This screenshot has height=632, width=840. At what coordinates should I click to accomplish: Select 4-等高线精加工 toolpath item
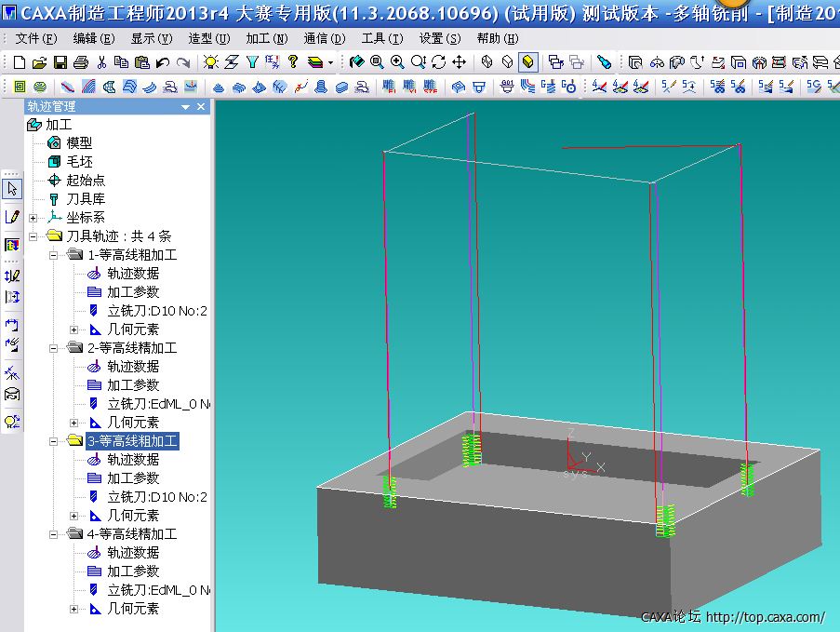click(x=131, y=534)
